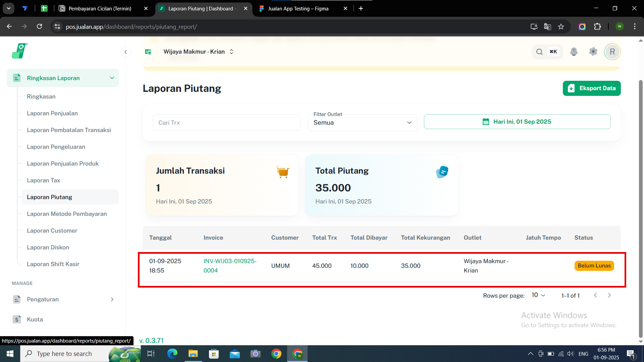Open the Filter Outlet Semua dropdown
Image resolution: width=644 pixels, height=362 pixels.
(x=362, y=123)
